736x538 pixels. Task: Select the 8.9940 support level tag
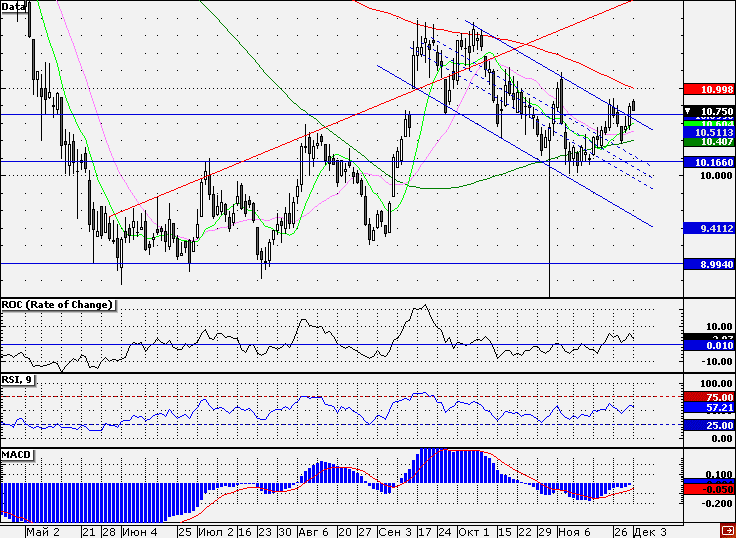click(x=707, y=263)
